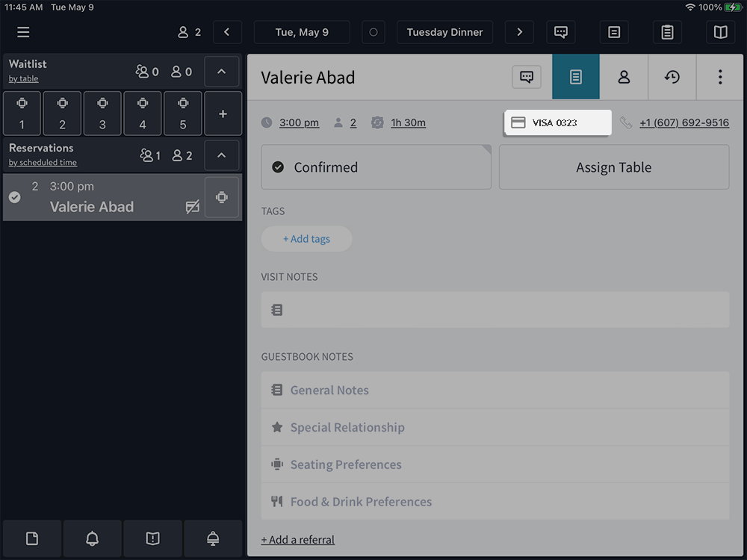Viewport: 747px width, 560px height.
Task: Edit the 1h 30m turn time
Action: pyautogui.click(x=409, y=123)
